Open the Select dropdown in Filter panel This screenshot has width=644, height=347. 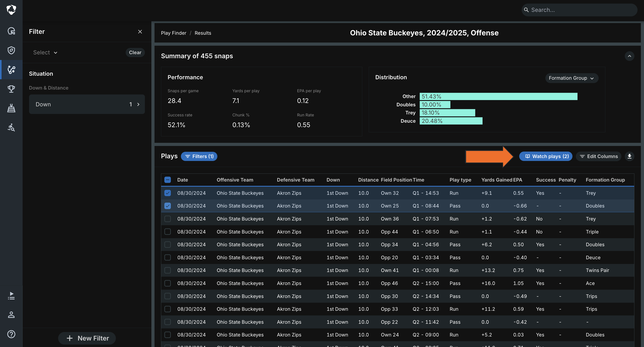tap(45, 53)
